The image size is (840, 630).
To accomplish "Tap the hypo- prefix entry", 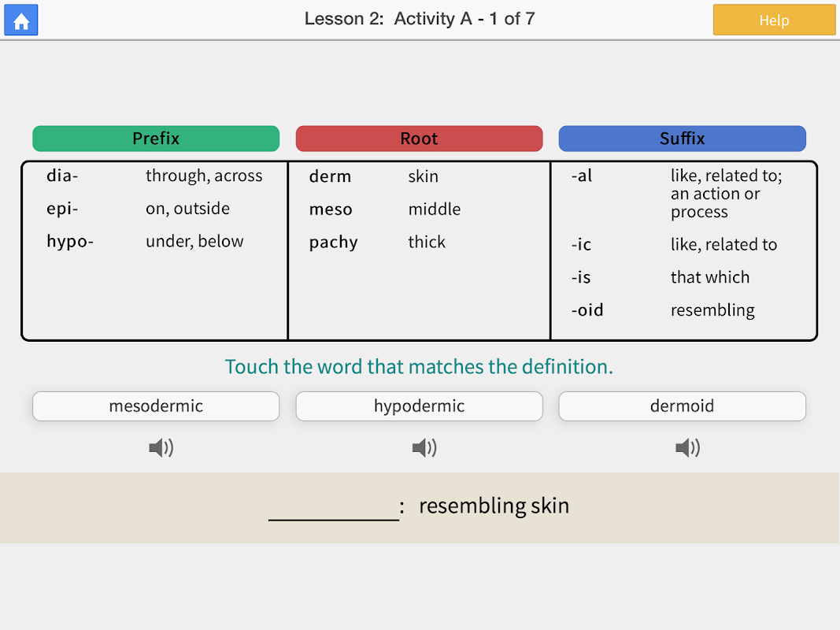I will [x=69, y=242].
